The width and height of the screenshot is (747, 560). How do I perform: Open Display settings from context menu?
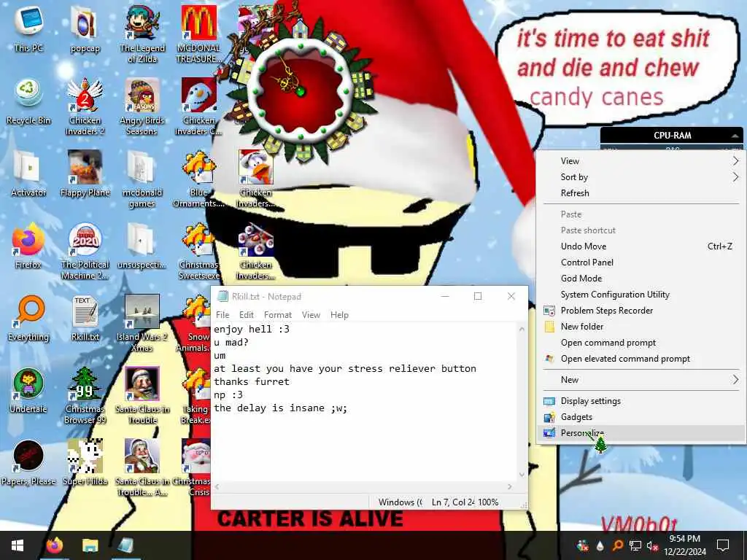(640, 401)
